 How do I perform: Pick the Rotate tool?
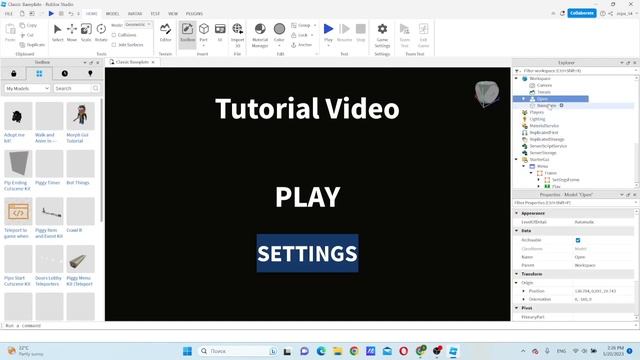point(101,33)
